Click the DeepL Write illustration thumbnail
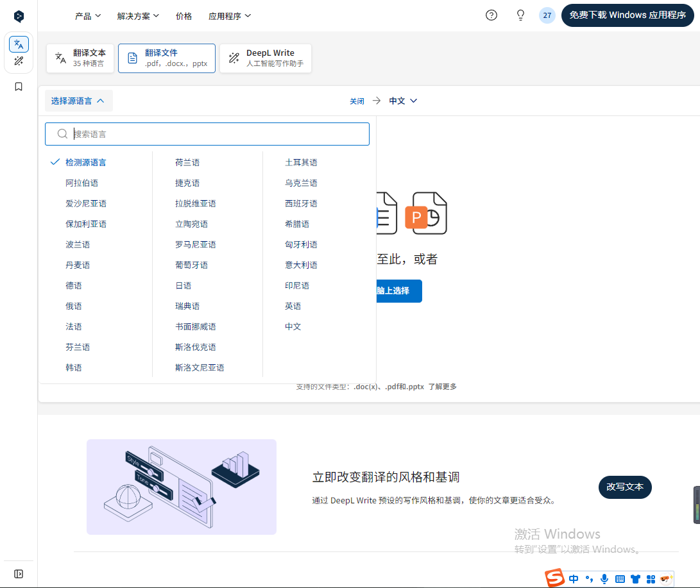 (x=182, y=487)
